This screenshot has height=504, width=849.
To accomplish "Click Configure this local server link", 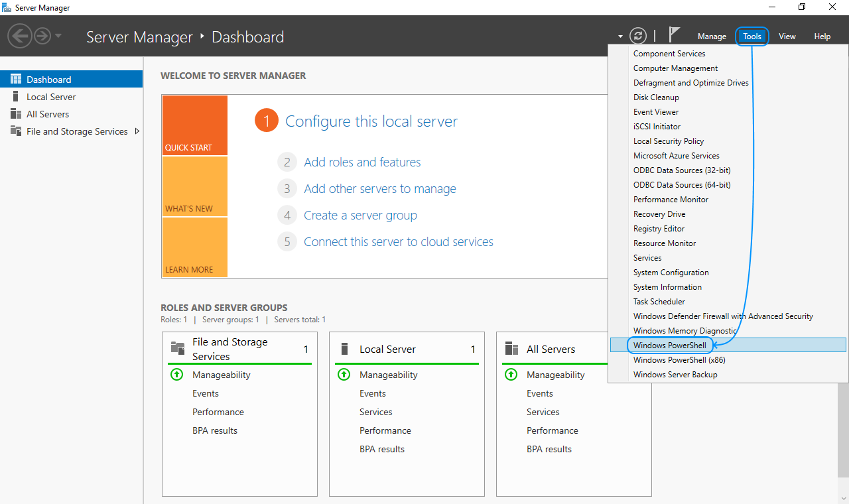I will [371, 121].
